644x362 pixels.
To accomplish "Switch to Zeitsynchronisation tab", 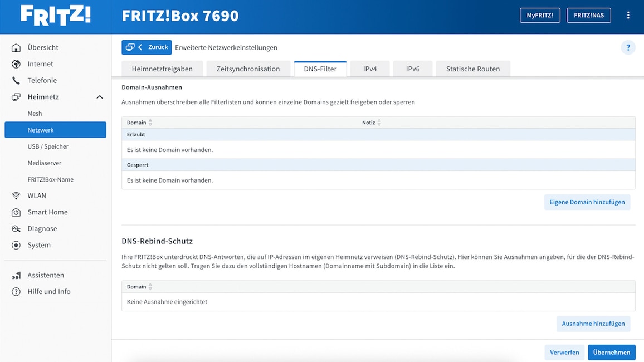I will pos(248,69).
